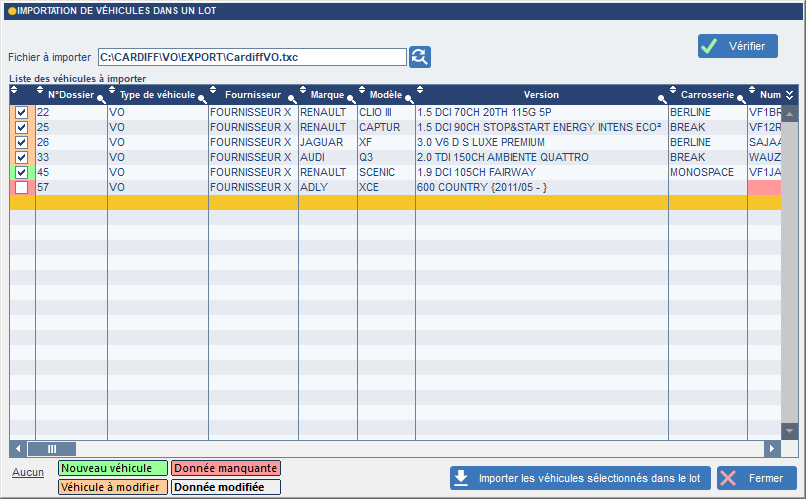Uncheck the checkbox for dossier 22
The height and width of the screenshot is (499, 806).
pos(21,113)
